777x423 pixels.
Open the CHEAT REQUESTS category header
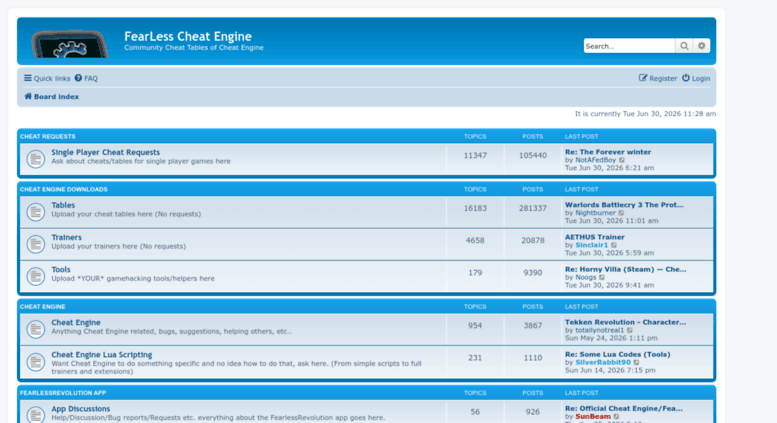coord(48,136)
